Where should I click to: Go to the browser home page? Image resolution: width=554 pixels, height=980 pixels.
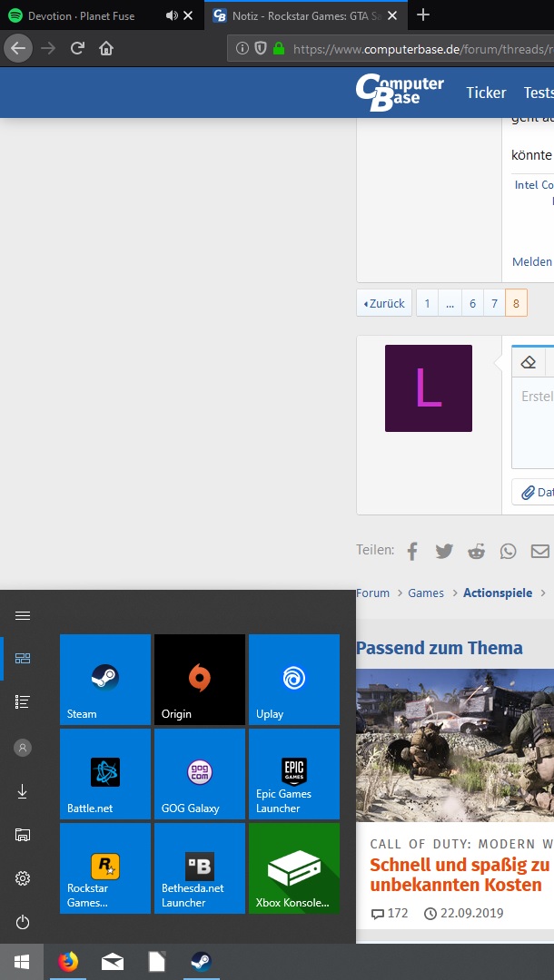point(106,48)
